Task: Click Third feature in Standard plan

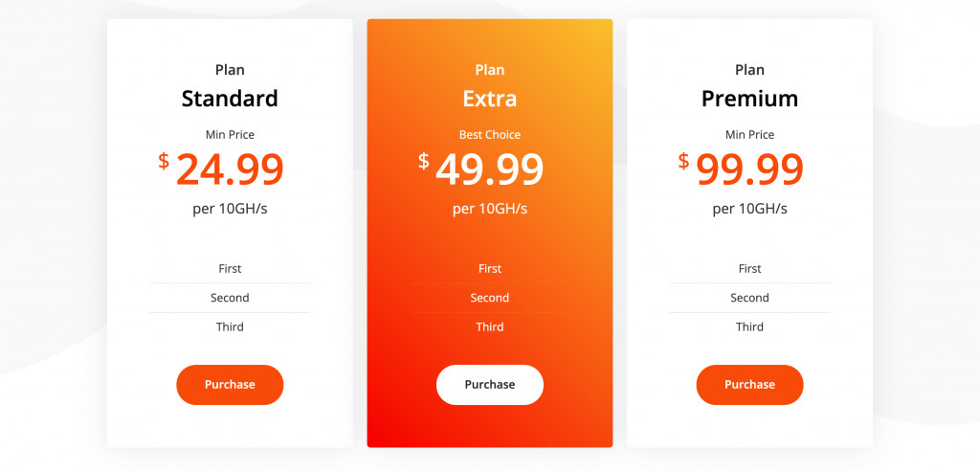Action: coord(230,327)
